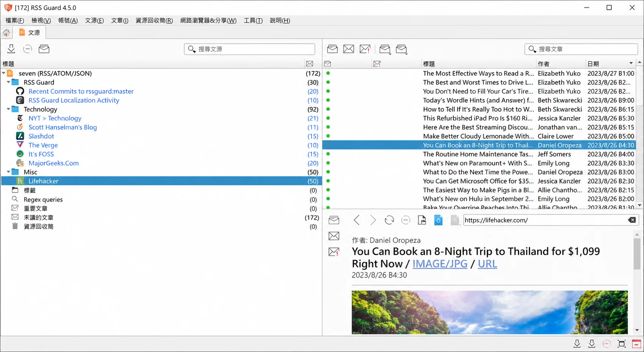Go forward in the article browser
This screenshot has height=352, width=644.
click(373, 220)
